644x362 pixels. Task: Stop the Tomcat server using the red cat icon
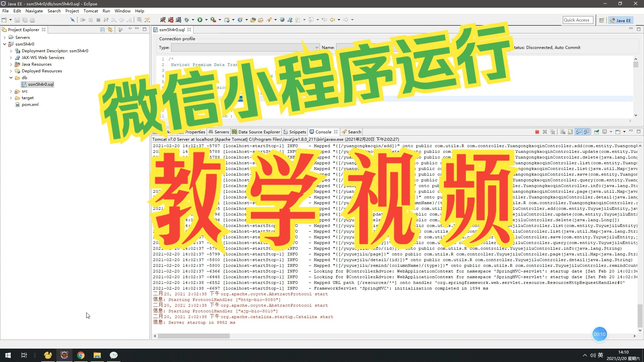coord(171,20)
